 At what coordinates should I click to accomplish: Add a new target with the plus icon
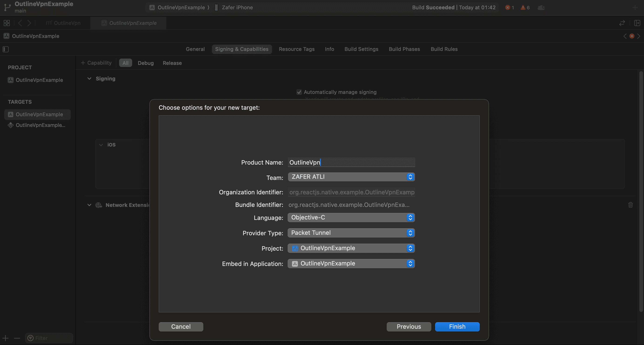pos(6,338)
